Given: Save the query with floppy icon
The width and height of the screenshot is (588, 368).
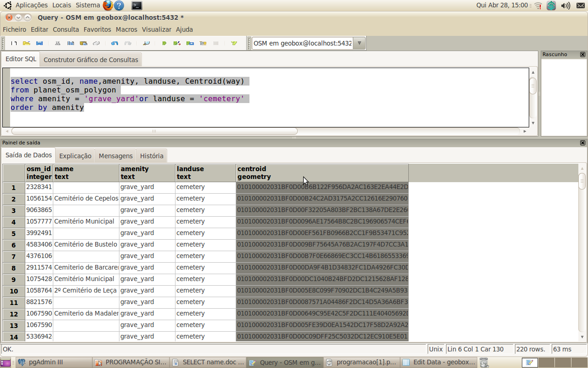Looking at the screenshot, I should click(x=40, y=43).
